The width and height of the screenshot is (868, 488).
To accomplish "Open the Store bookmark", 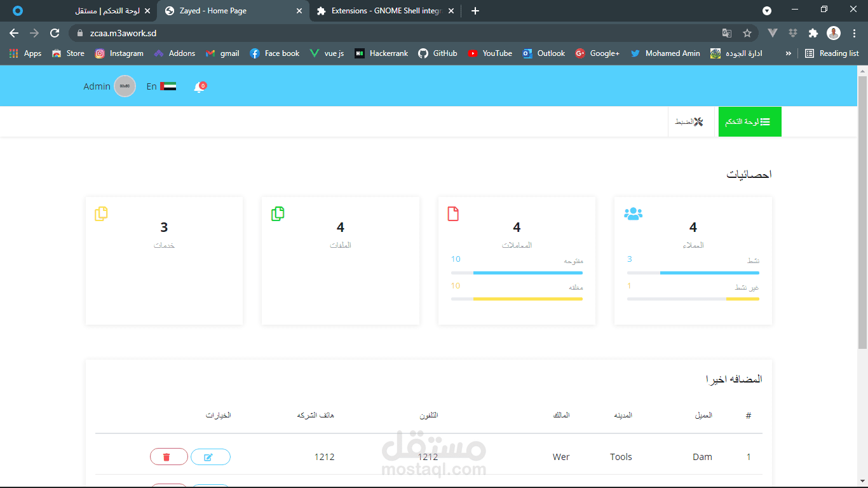I will [x=68, y=53].
